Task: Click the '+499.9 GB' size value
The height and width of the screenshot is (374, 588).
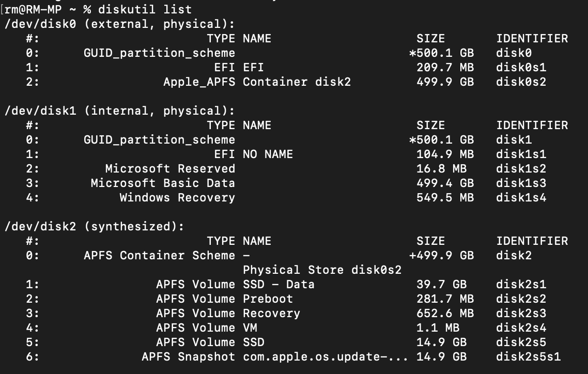Action: (x=441, y=255)
